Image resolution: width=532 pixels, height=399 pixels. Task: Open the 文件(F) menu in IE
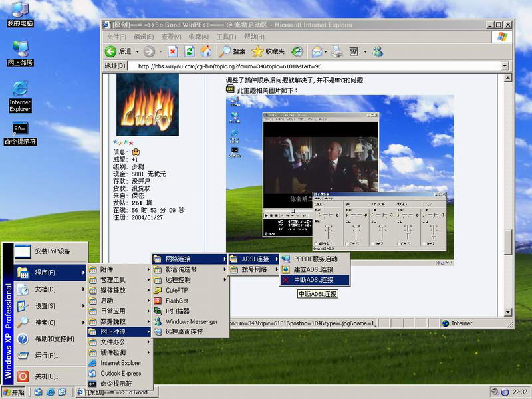[x=116, y=37]
